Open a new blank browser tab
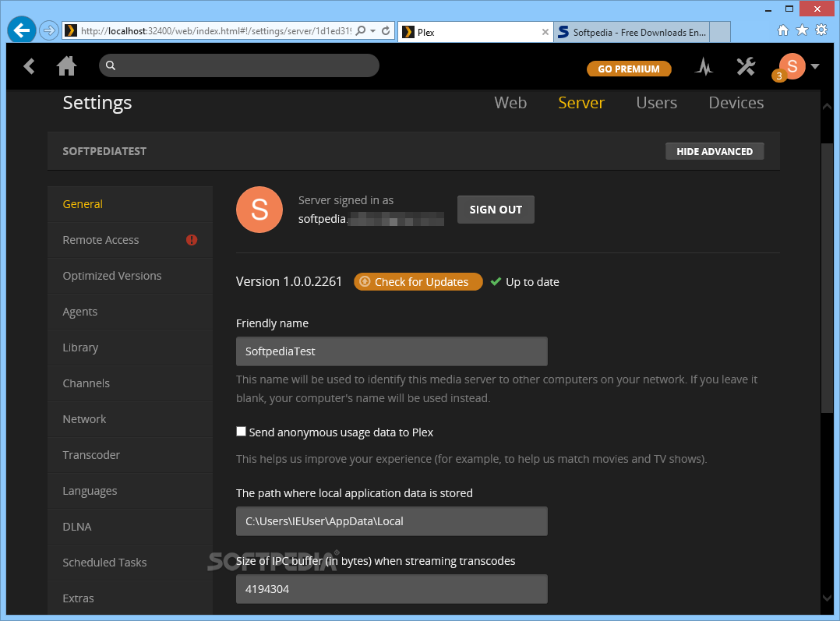The image size is (840, 621). click(721, 32)
